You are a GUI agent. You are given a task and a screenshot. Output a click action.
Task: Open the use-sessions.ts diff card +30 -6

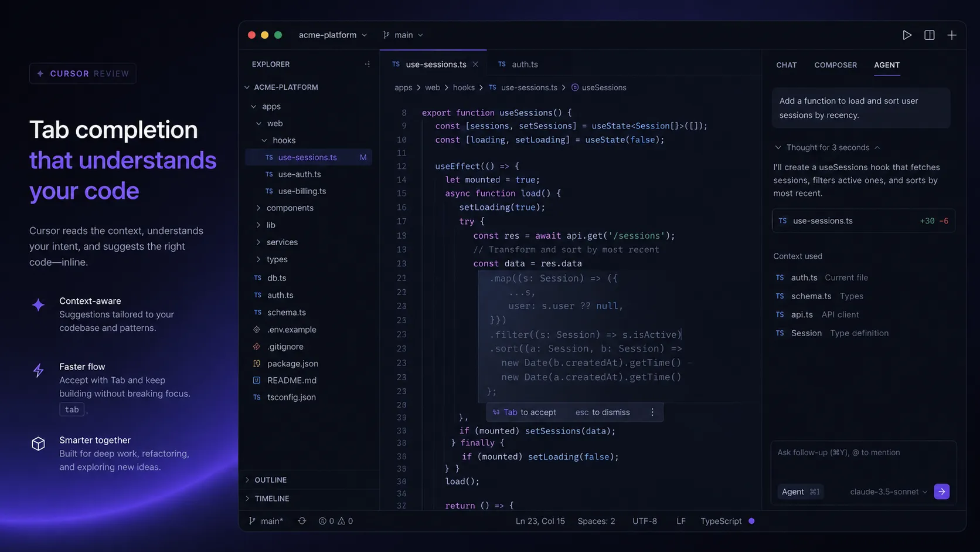click(x=863, y=221)
